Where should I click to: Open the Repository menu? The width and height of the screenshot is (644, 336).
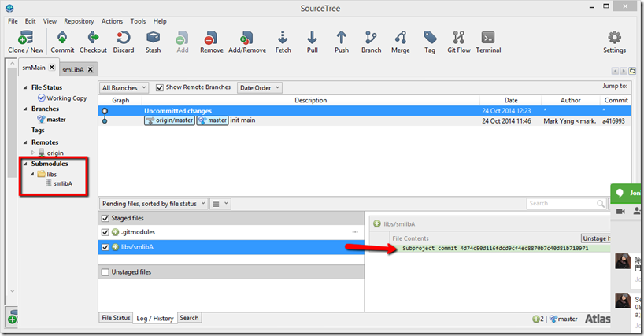(79, 21)
